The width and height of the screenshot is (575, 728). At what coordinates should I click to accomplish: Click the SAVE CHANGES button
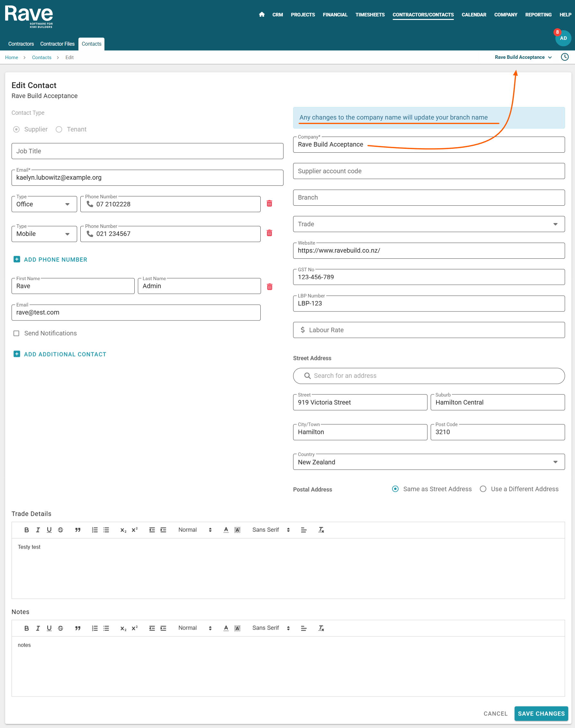pyautogui.click(x=541, y=714)
